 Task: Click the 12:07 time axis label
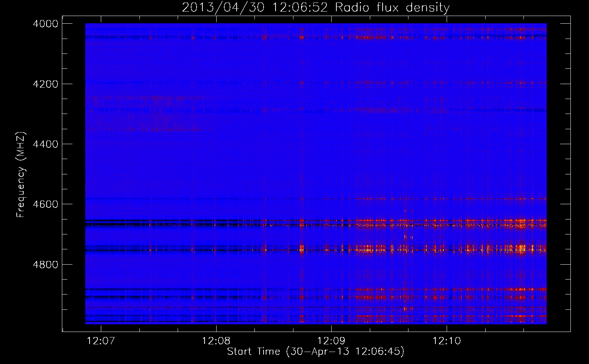pyautogui.click(x=101, y=341)
